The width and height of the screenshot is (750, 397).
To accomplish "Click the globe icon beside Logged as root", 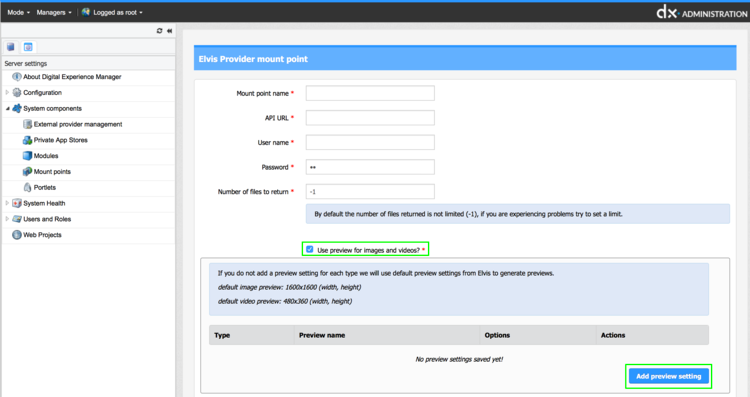I will [x=86, y=12].
